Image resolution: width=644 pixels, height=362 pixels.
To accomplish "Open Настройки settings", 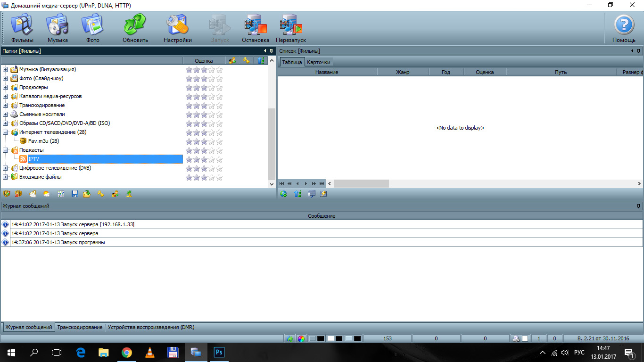I will [178, 28].
